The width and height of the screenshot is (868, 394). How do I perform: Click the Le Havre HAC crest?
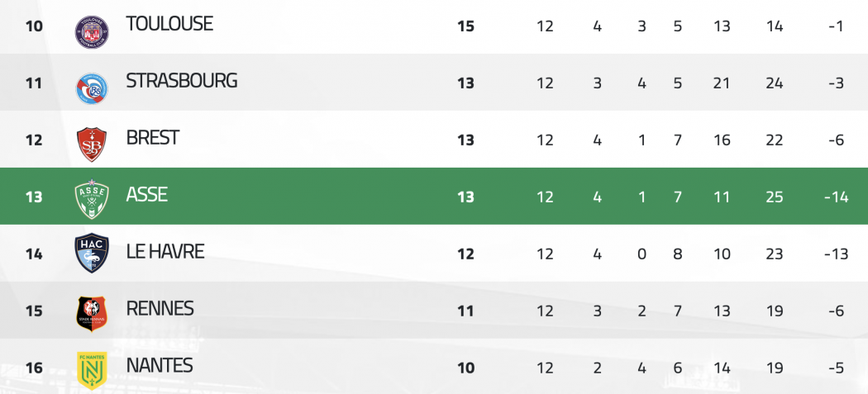click(x=92, y=254)
